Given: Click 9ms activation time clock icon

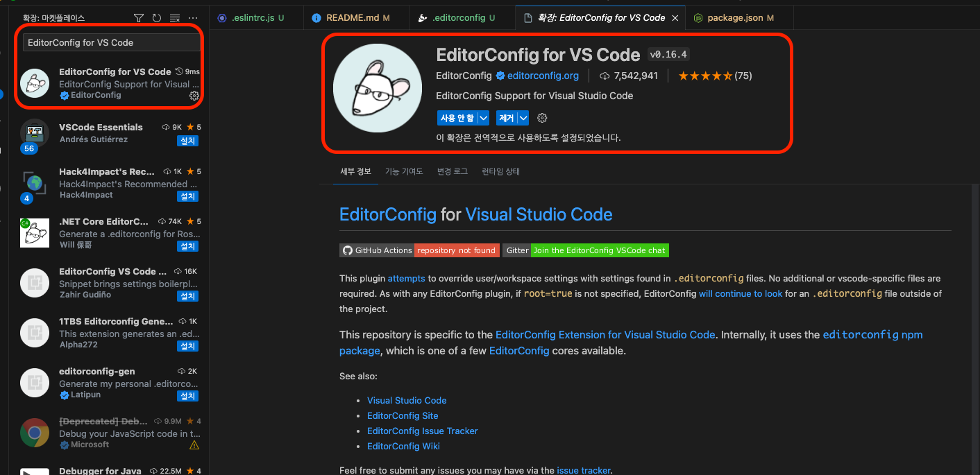Looking at the screenshot, I should tap(180, 71).
